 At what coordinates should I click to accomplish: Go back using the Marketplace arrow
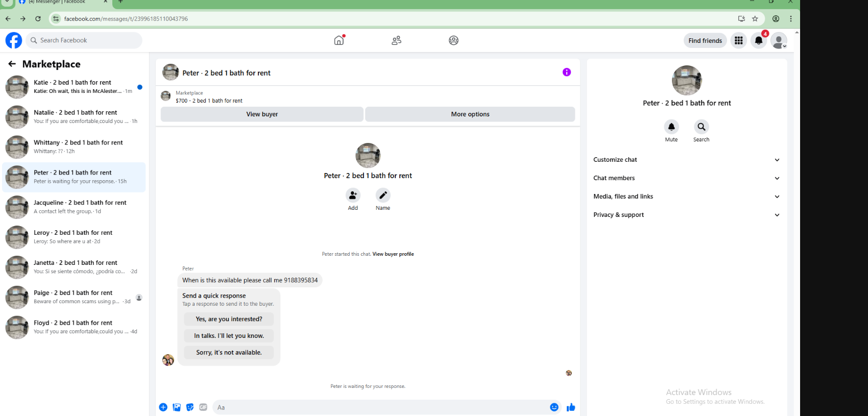click(12, 64)
